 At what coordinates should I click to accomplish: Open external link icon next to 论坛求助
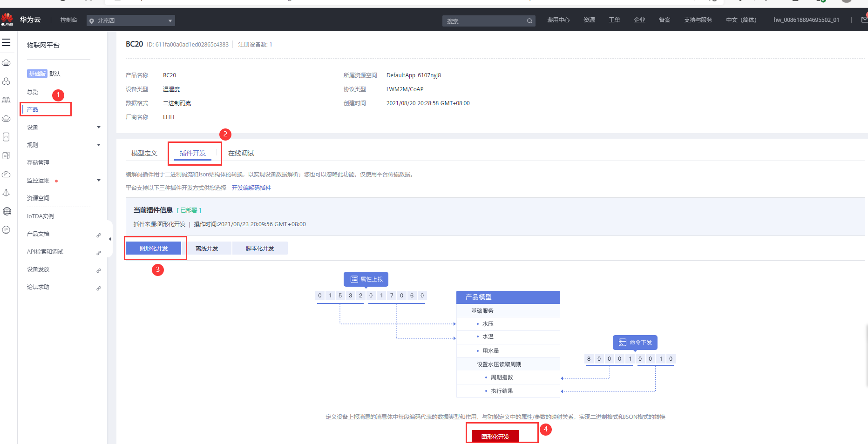tap(99, 288)
